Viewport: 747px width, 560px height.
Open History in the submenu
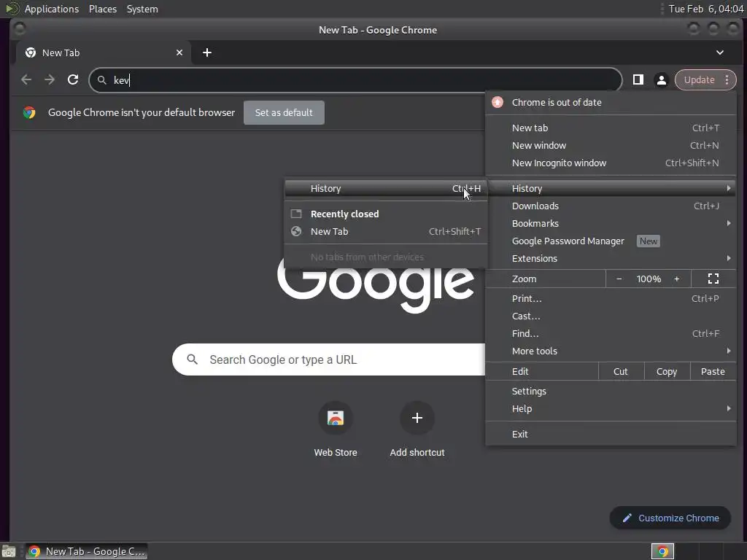coord(386,189)
